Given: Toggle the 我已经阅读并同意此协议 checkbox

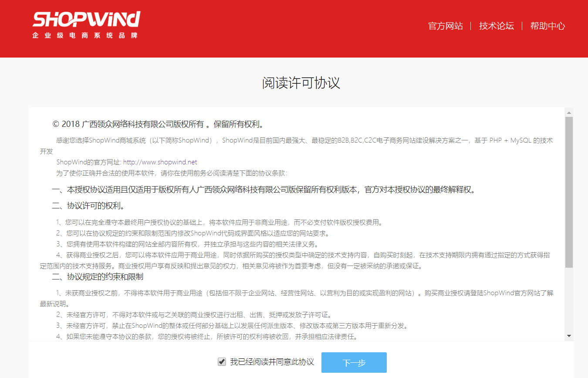Looking at the screenshot, I should pyautogui.click(x=222, y=361).
